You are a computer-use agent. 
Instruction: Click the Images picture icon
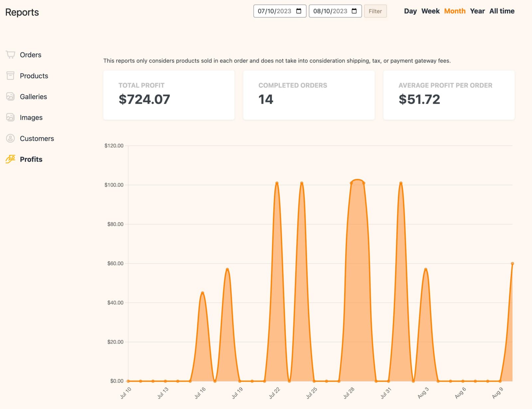[x=10, y=117]
